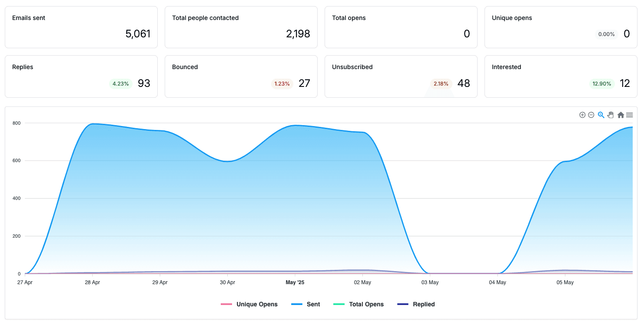Click the 1.23% bounced rate badge
This screenshot has width=644, height=325.
click(282, 84)
